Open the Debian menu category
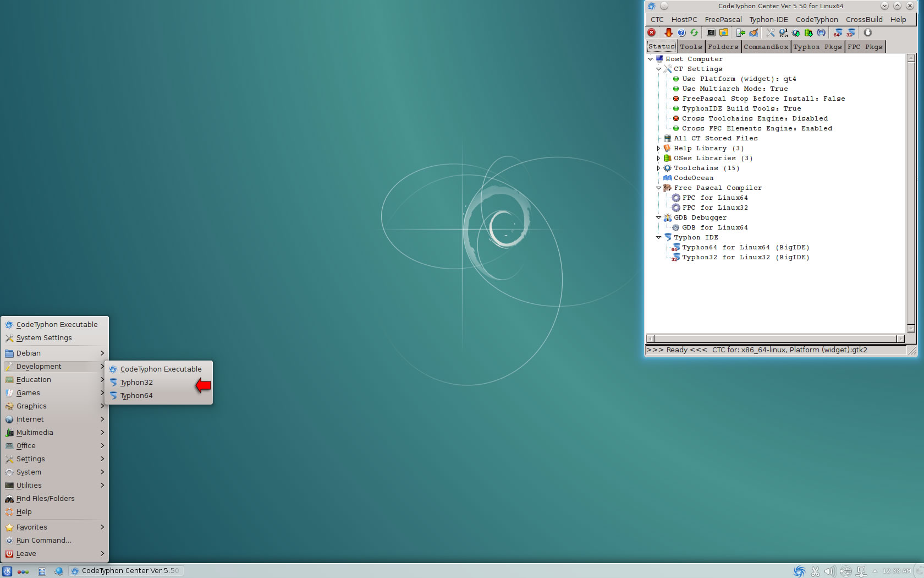The width and height of the screenshot is (924, 578). click(54, 353)
